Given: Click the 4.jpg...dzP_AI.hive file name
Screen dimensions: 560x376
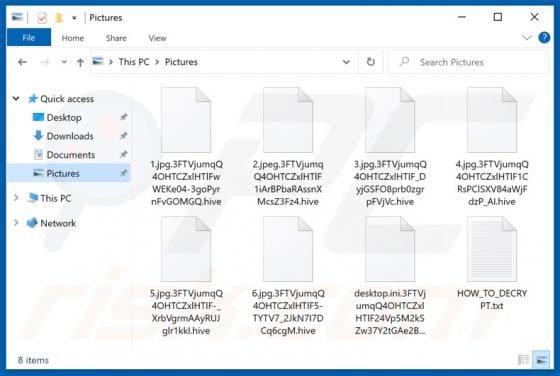Looking at the screenshot, I should tap(492, 183).
